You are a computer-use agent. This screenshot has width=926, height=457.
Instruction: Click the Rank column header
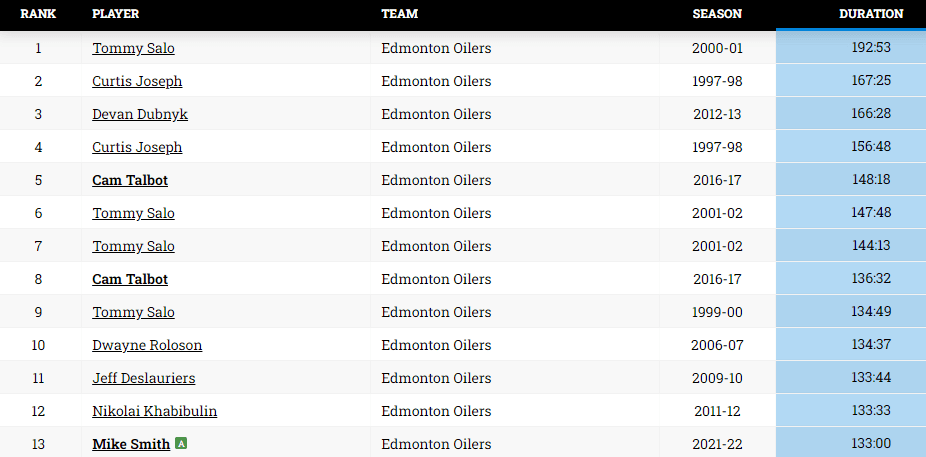[x=38, y=14]
